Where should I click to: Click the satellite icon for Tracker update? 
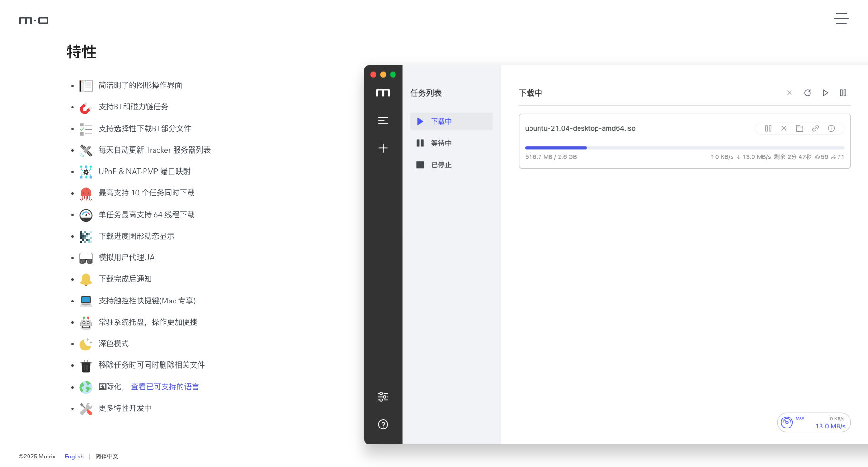coord(86,150)
